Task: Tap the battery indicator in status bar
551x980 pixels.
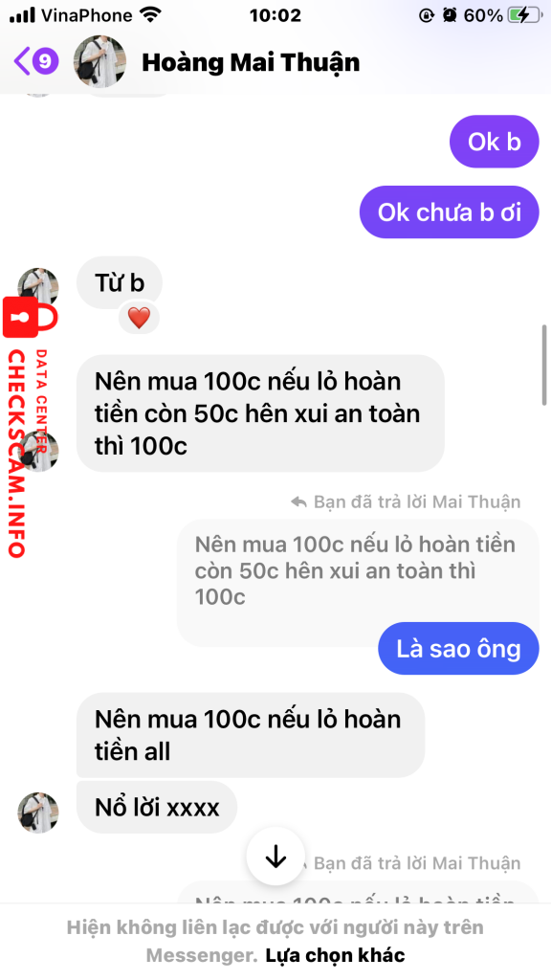Action: point(525,15)
